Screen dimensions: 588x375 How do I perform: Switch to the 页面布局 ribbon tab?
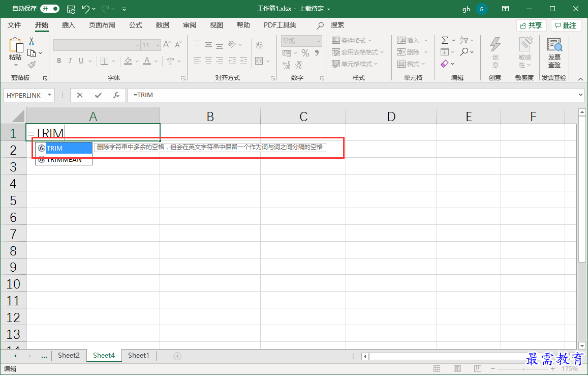point(102,25)
